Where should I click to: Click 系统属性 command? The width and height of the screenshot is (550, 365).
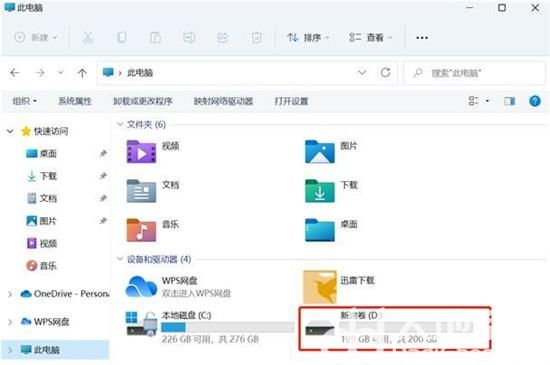[x=75, y=101]
